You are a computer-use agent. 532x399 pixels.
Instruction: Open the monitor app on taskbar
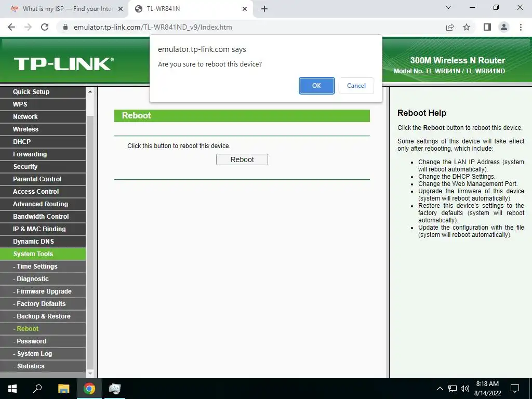pos(115,389)
